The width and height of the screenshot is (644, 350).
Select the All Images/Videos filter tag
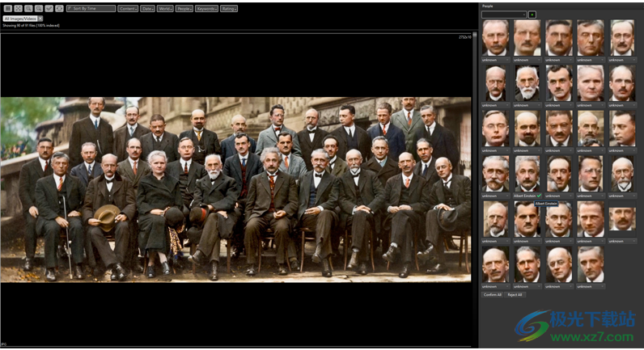[20, 19]
